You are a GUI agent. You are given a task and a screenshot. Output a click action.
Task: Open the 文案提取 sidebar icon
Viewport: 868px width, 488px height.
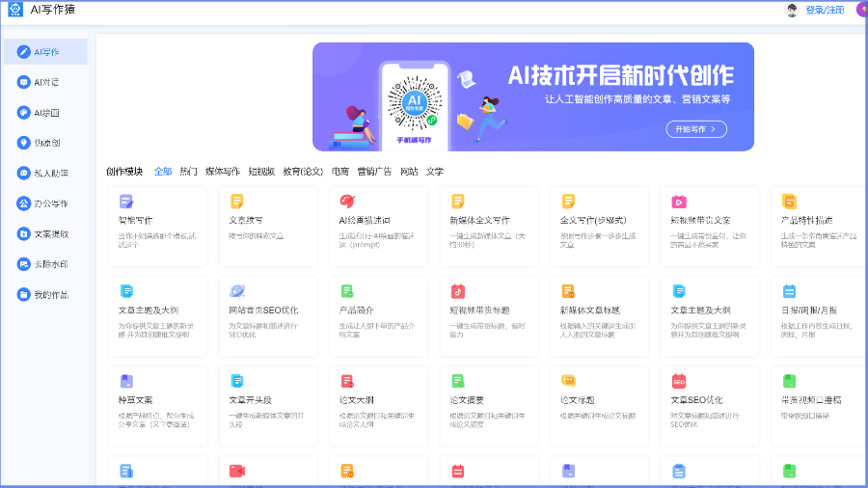pos(23,234)
